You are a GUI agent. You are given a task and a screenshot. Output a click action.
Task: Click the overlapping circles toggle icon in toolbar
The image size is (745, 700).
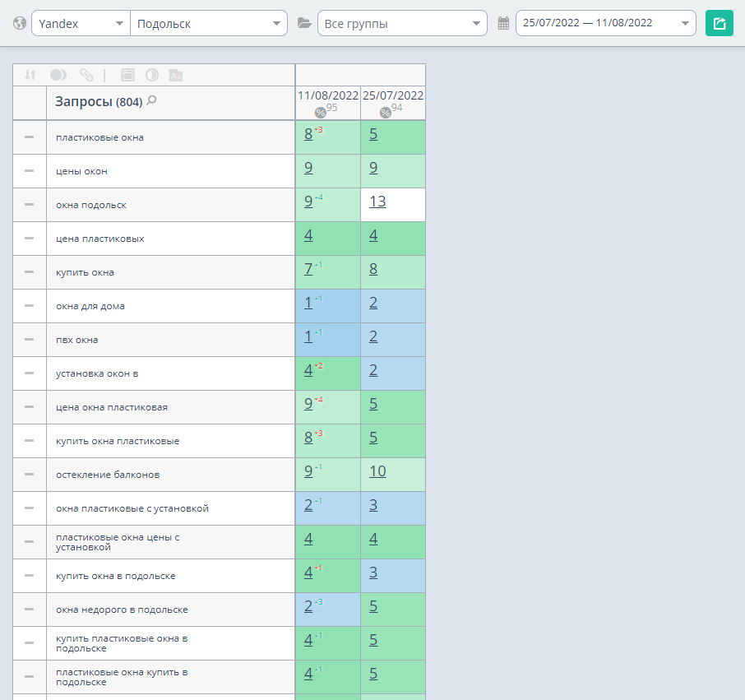coord(58,75)
